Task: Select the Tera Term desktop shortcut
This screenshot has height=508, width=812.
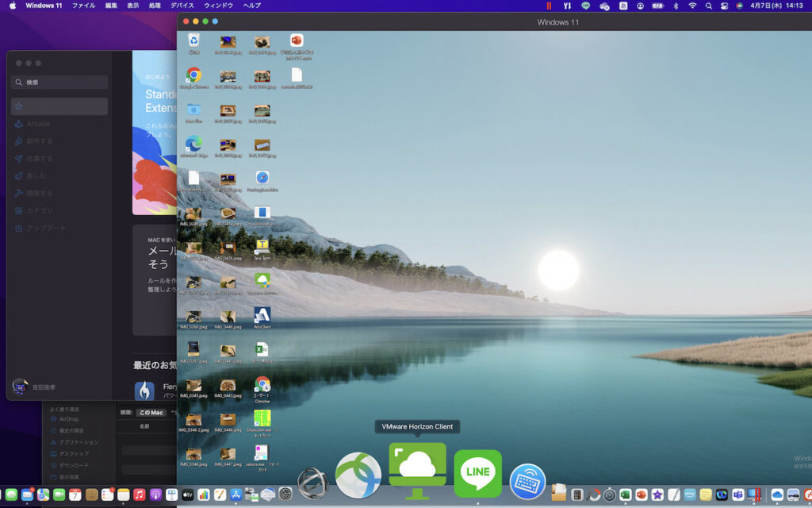Action: click(262, 247)
